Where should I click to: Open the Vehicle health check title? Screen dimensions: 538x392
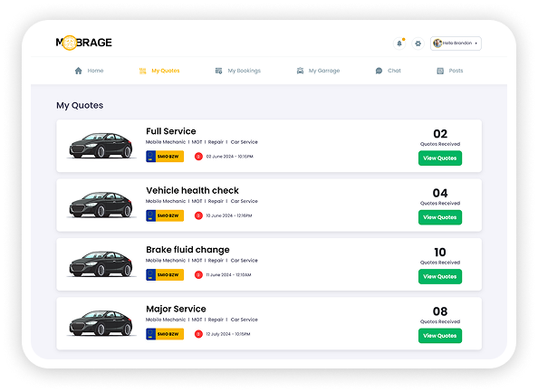pos(192,190)
